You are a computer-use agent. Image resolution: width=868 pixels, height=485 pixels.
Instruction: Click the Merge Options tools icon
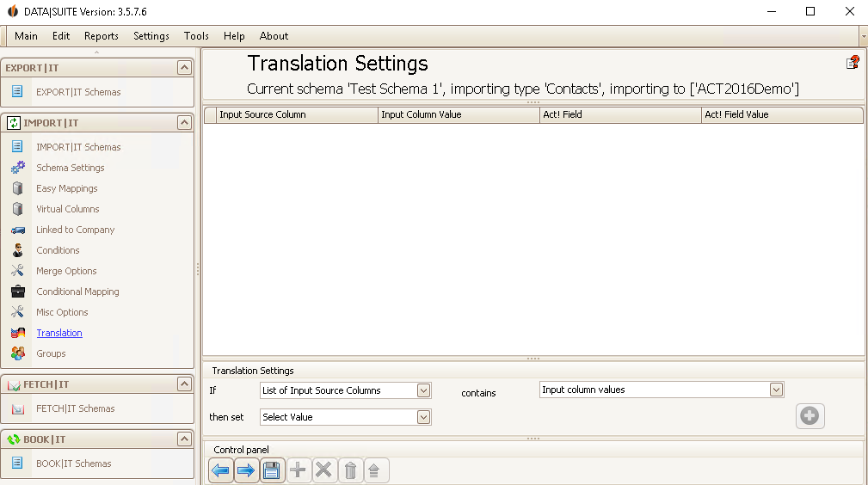[18, 271]
